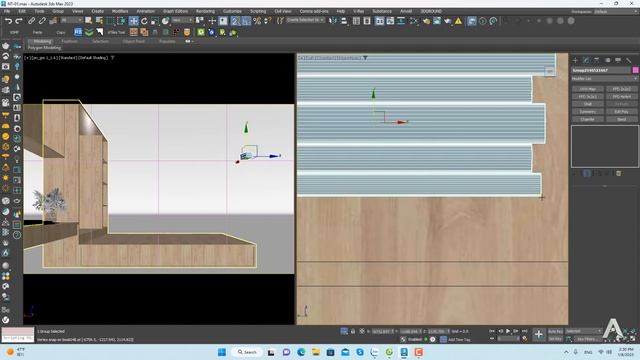Switch to the Create command panel
The height and width of the screenshot is (360, 640).
tap(576, 60)
